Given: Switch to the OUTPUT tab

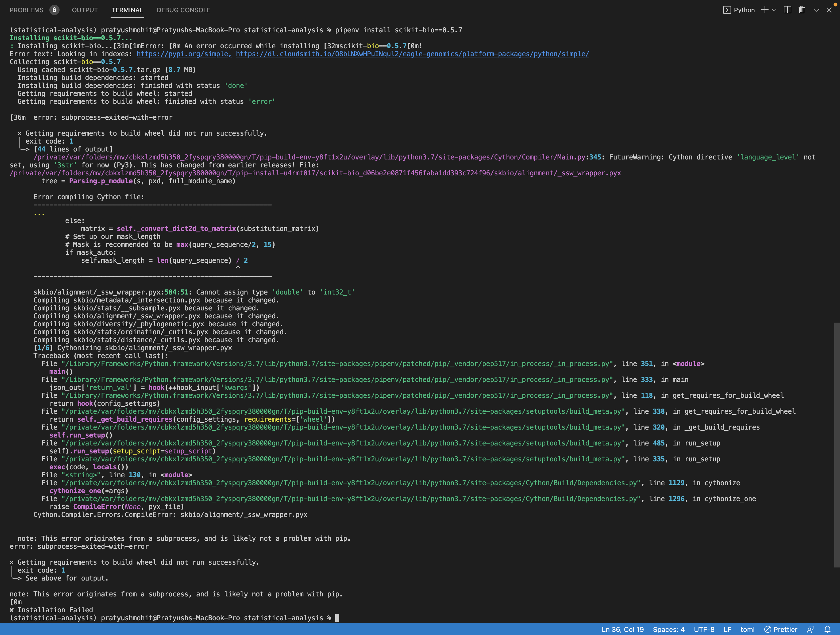Looking at the screenshot, I should 84,10.
